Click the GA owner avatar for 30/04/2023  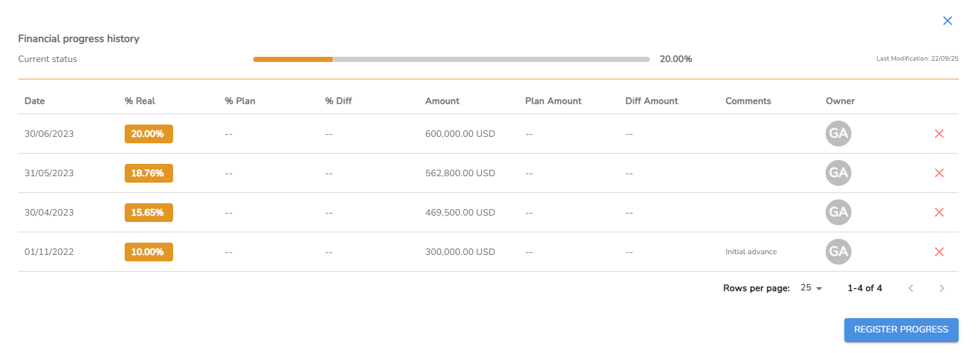[x=838, y=212]
